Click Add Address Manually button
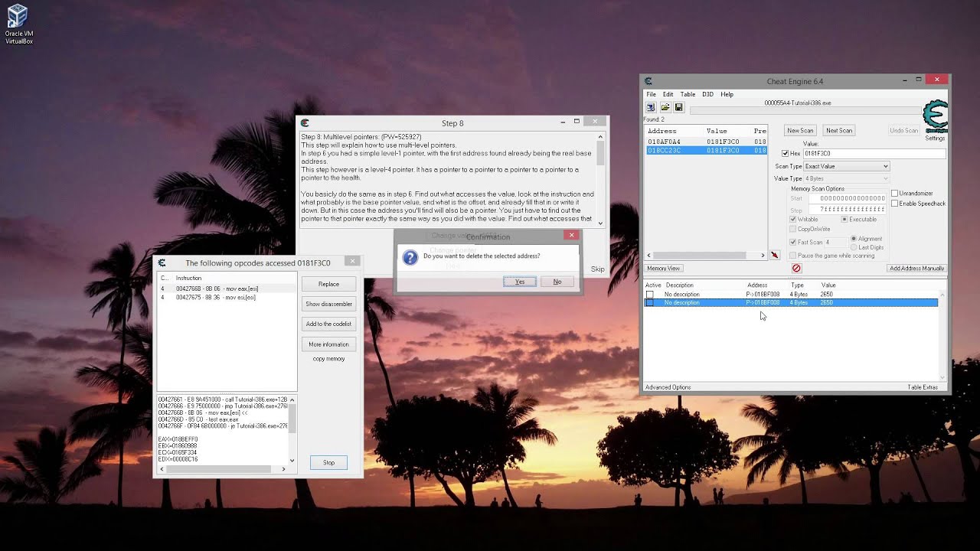980x551 pixels. pyautogui.click(x=917, y=269)
